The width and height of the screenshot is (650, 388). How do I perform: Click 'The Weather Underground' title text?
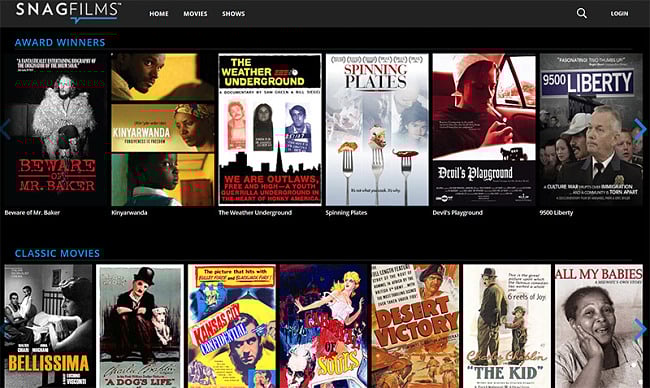(x=255, y=213)
